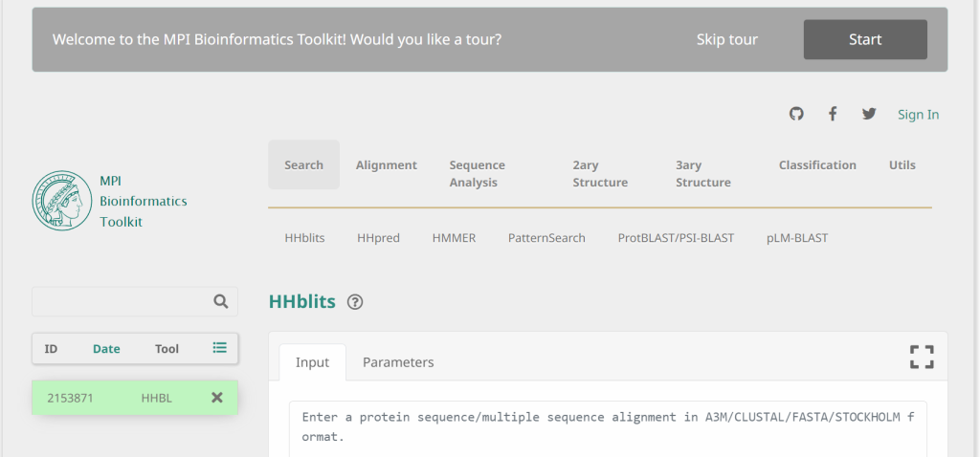The height and width of the screenshot is (457, 980).
Task: Toggle fullscreen view of input panel
Action: (x=921, y=358)
